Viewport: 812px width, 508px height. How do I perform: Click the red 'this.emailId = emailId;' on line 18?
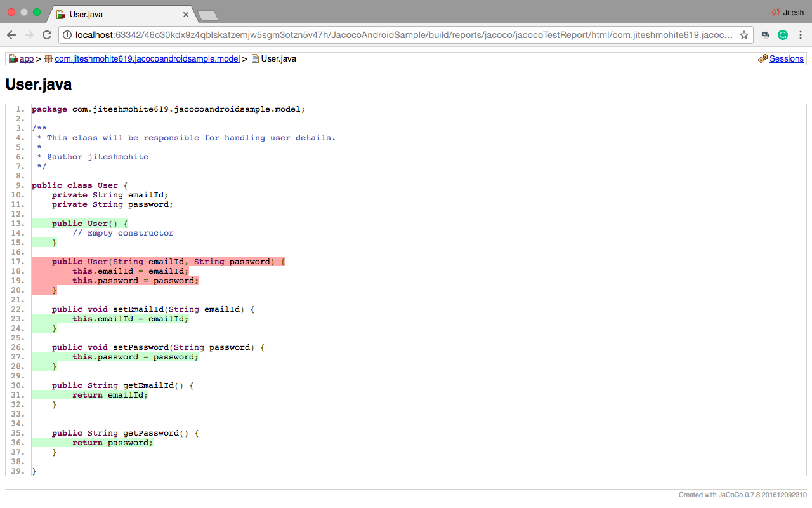coord(131,271)
